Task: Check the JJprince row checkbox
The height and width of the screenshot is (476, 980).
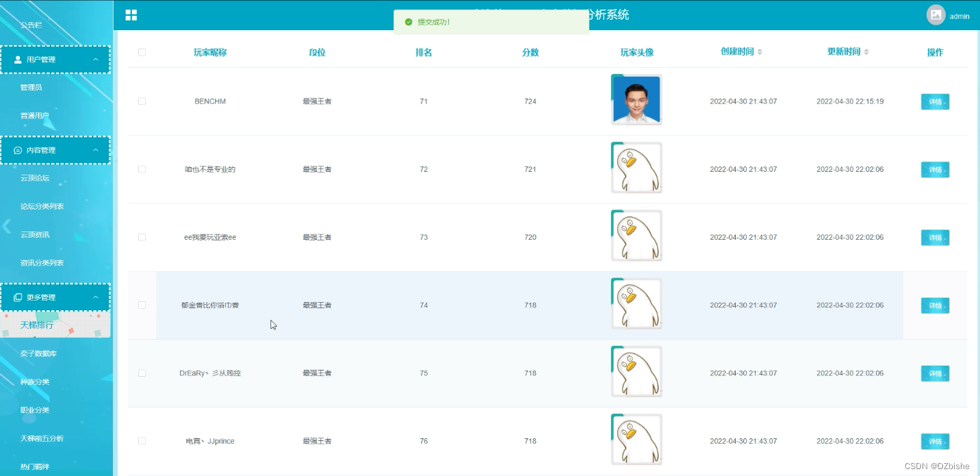Action: click(x=142, y=440)
